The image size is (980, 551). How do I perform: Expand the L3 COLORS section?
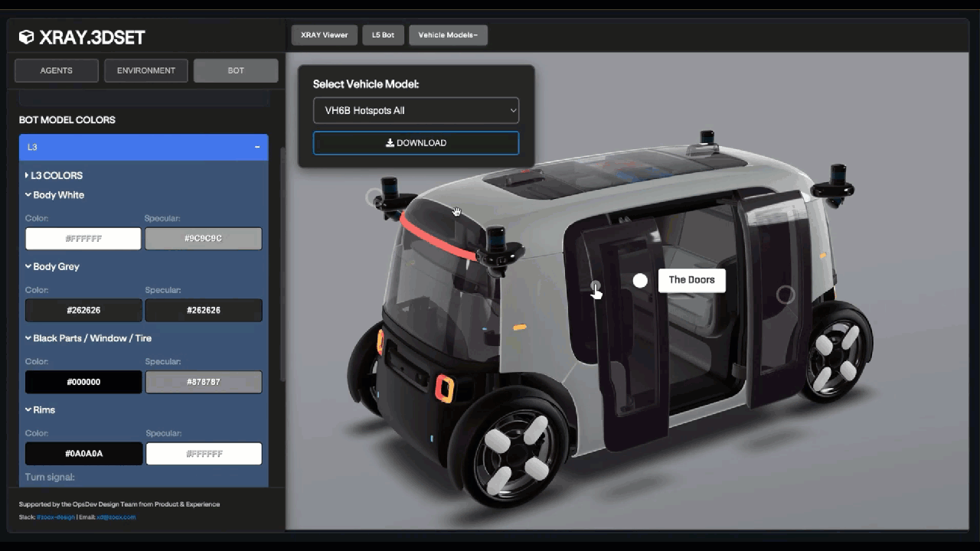pos(54,175)
